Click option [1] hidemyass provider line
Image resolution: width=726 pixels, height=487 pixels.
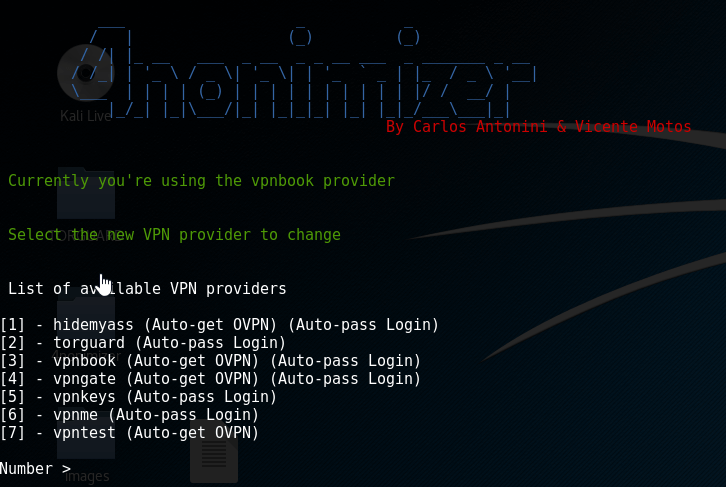pyautogui.click(x=219, y=325)
